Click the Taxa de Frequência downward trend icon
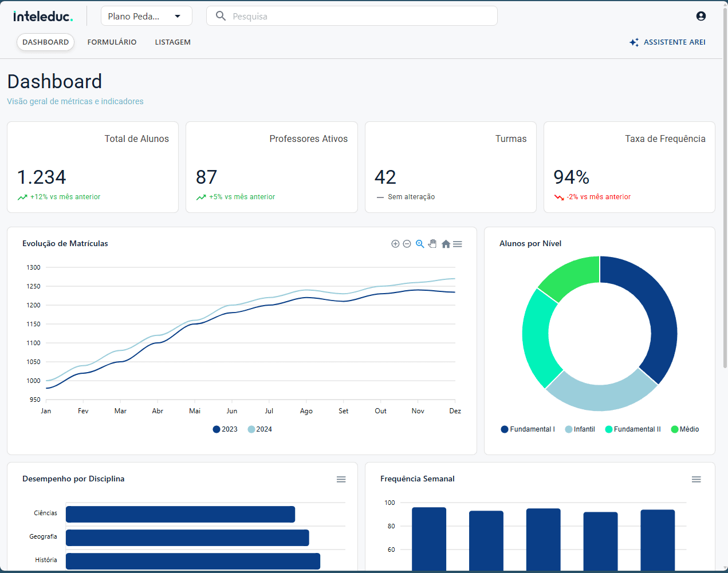The height and width of the screenshot is (573, 728). tap(559, 197)
